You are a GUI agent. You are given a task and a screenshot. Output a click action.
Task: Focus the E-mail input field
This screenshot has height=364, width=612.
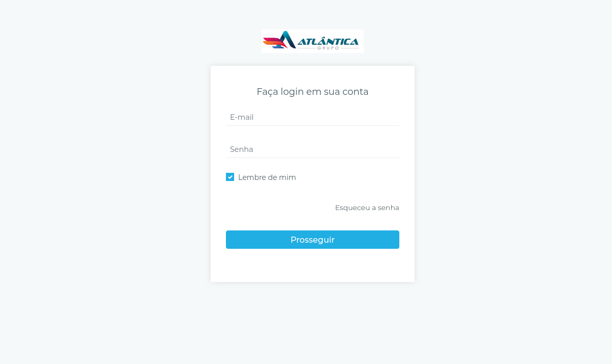coord(313,117)
